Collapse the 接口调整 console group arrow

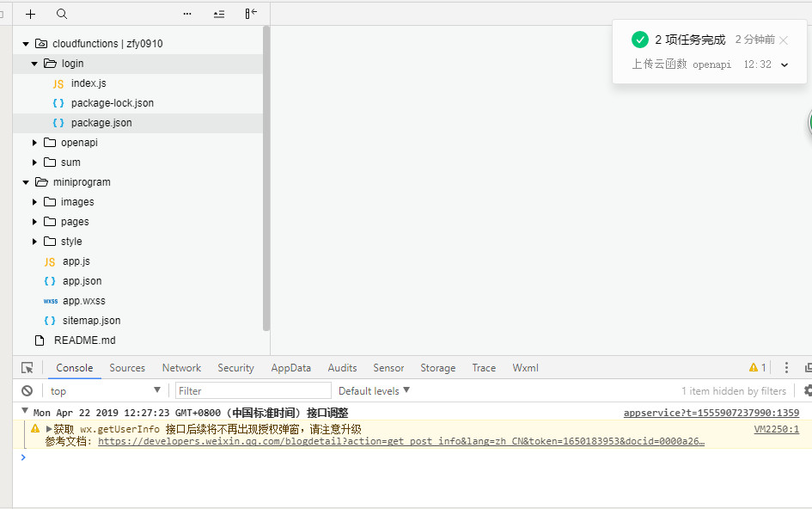(x=24, y=410)
